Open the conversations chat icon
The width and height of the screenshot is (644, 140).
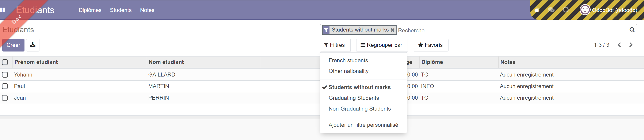[551, 10]
